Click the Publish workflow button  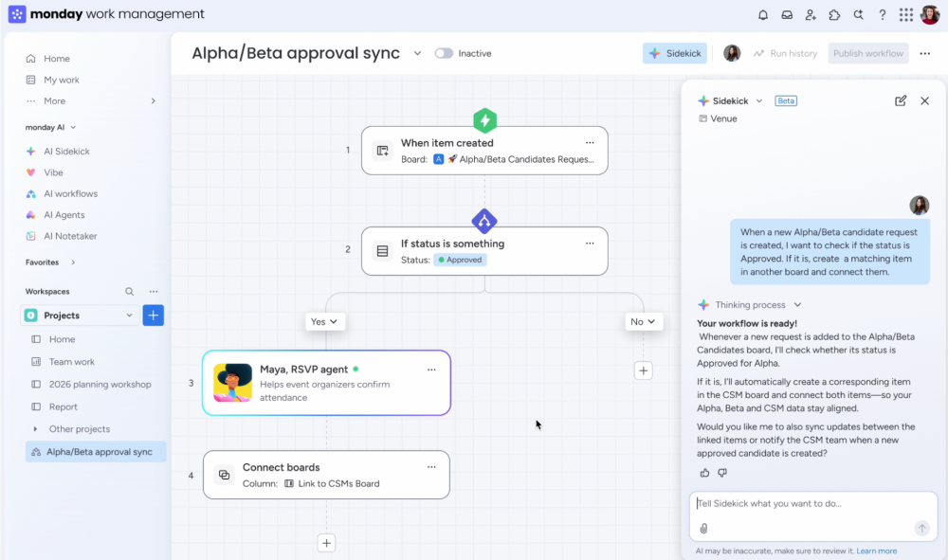coord(867,53)
